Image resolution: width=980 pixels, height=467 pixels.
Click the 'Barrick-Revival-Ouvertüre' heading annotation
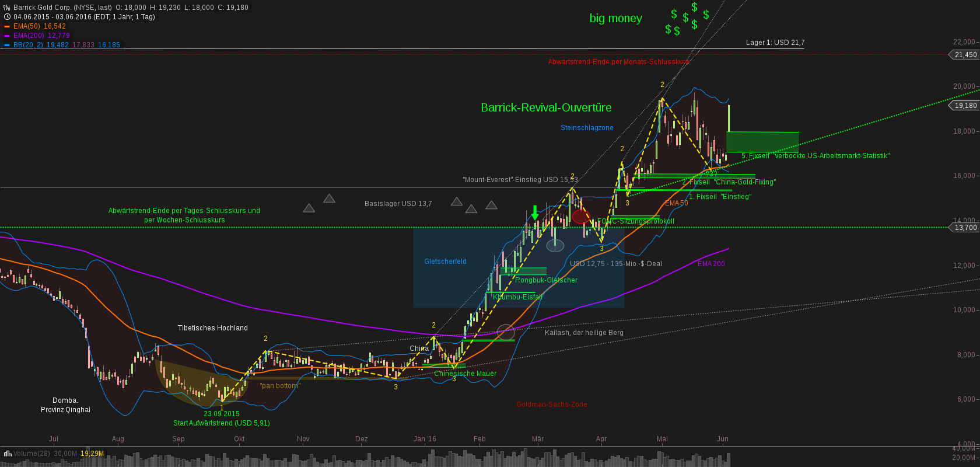coord(546,107)
